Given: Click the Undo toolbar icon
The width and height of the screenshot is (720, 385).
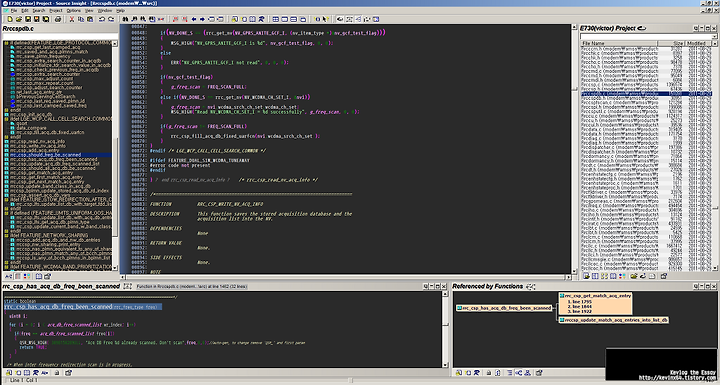Looking at the screenshot, I should click(102, 19).
